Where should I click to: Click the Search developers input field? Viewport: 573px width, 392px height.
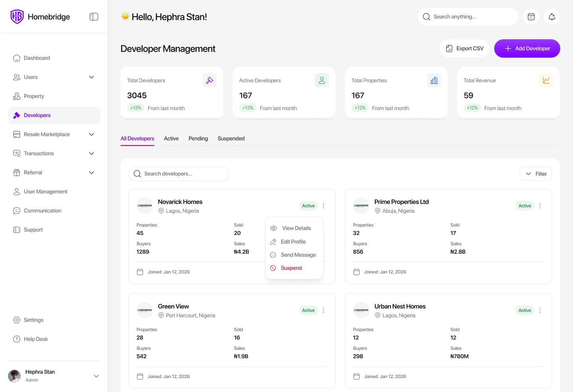[x=179, y=174]
